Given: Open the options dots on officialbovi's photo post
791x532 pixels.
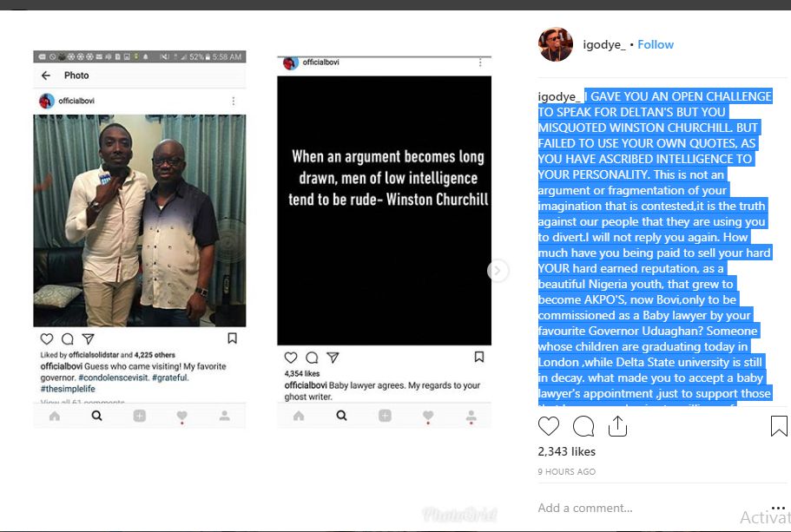Looking at the screenshot, I should pyautogui.click(x=233, y=101).
